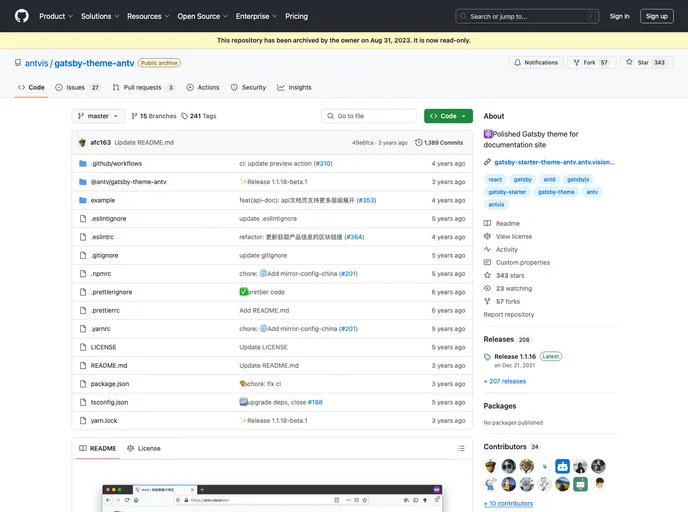Click the GitHub logo icon
688x512 pixels.
coord(22,16)
